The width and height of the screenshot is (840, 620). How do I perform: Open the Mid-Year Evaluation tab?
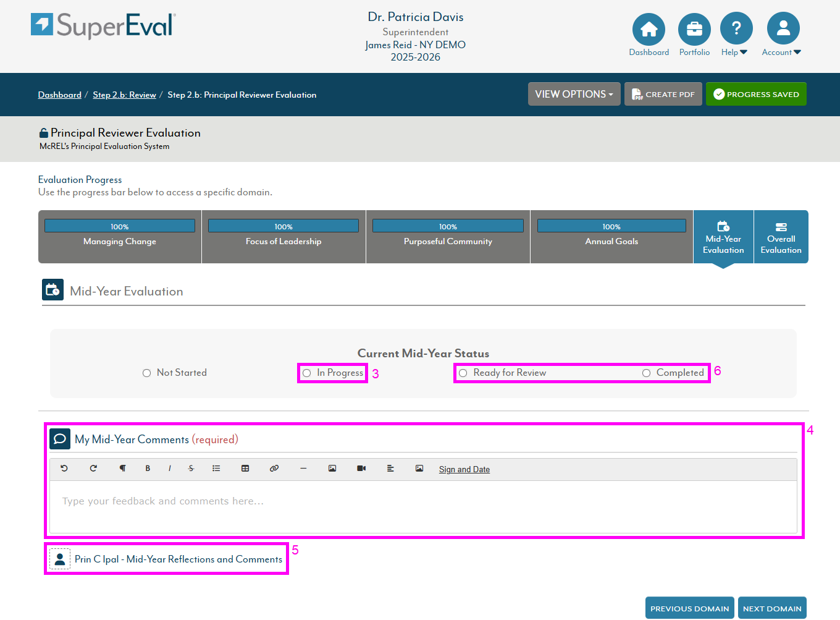[x=723, y=237]
